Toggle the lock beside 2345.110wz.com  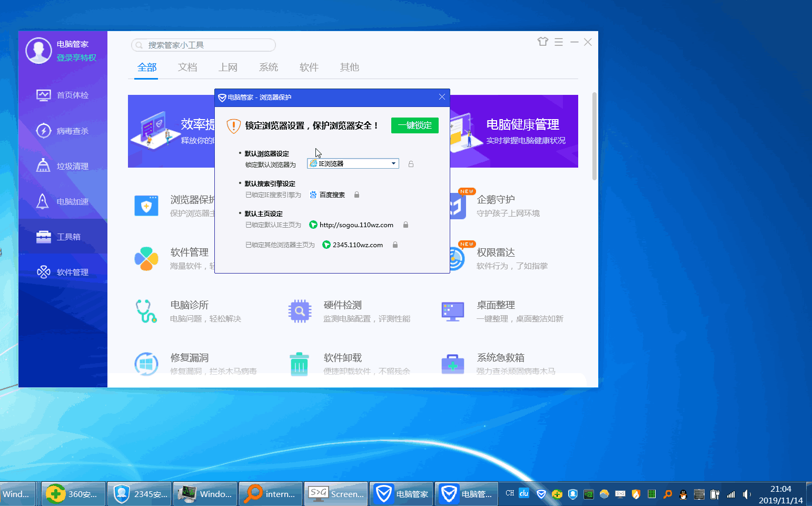(395, 245)
